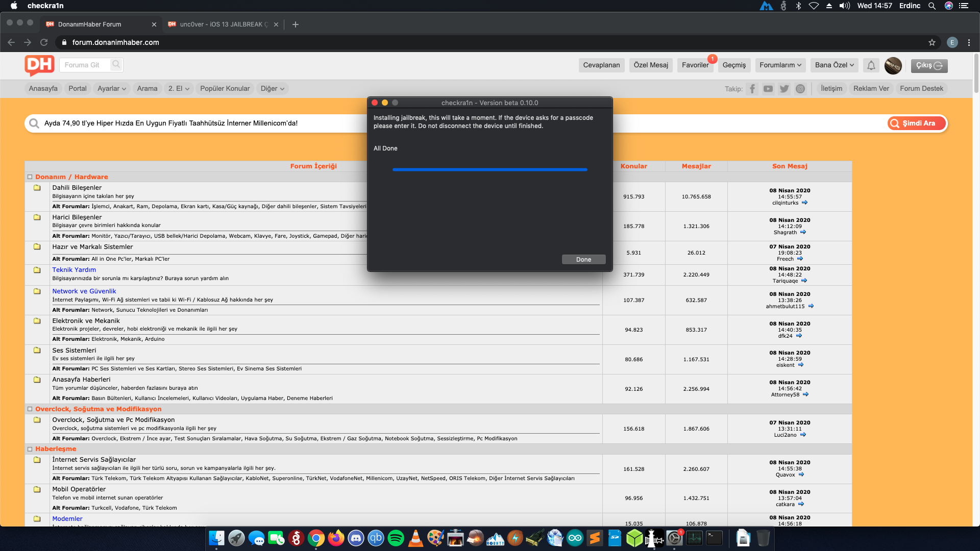Open Terminal from the Dock
Viewport: 980px width, 551px height.
pos(714,538)
